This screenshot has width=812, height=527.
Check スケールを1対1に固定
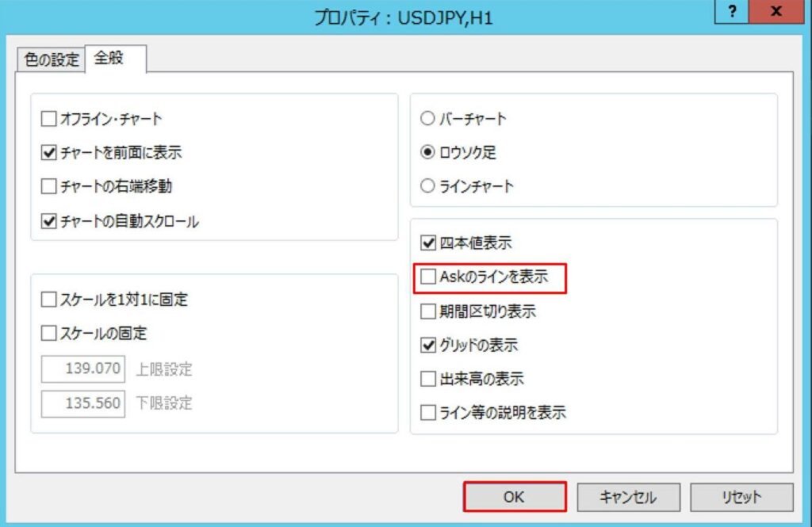coord(49,300)
